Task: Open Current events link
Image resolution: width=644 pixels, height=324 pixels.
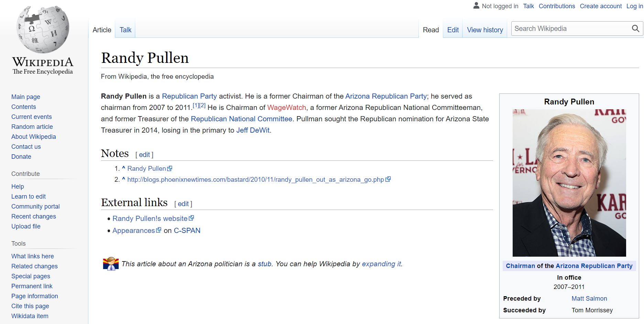Action: click(32, 117)
